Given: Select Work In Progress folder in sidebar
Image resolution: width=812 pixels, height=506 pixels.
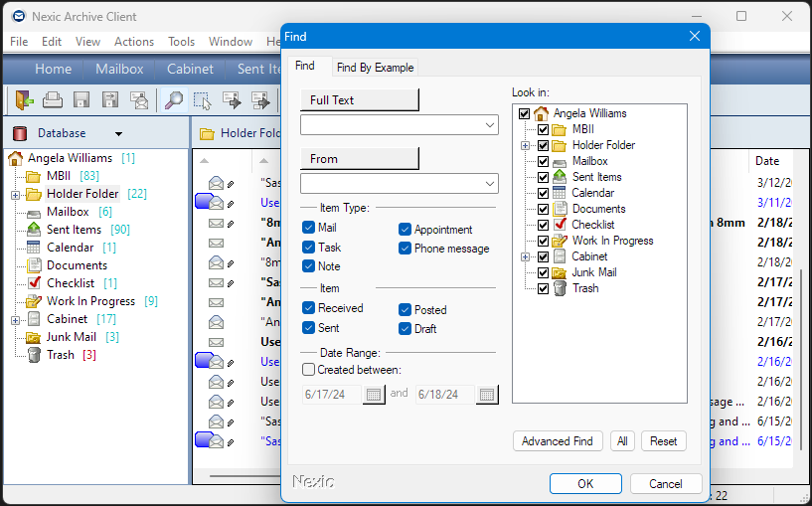Looking at the screenshot, I should [91, 301].
